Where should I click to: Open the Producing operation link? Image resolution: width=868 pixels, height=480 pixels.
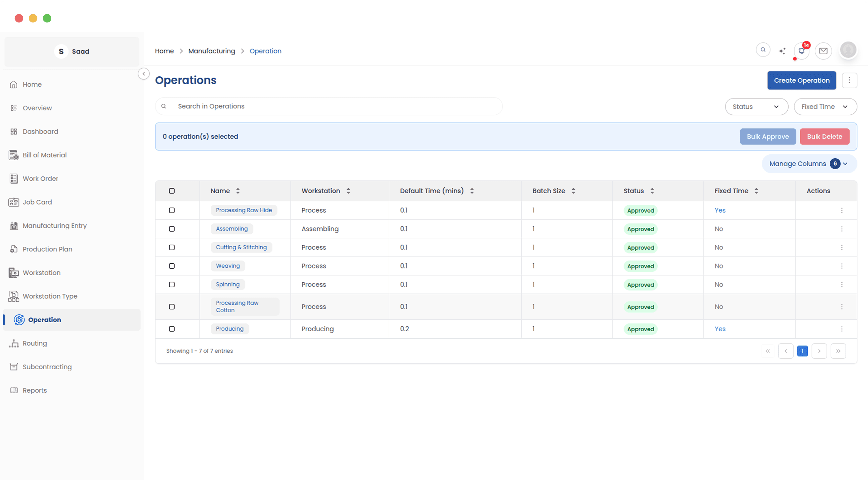(230, 328)
